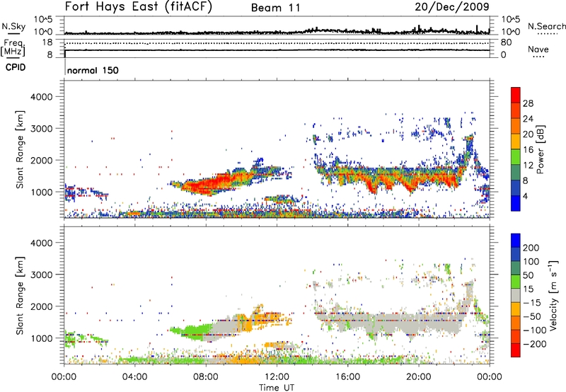Viewport: 566px width, 392px height.
Task: Pick the yellow Velocity segment -15 to -50
Action: pyautogui.click(x=516, y=309)
